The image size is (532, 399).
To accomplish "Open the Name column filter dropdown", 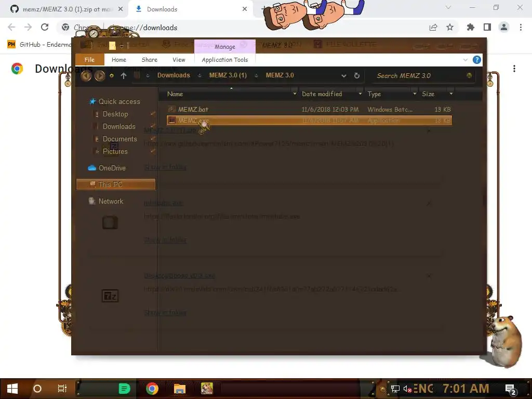I will (x=295, y=94).
